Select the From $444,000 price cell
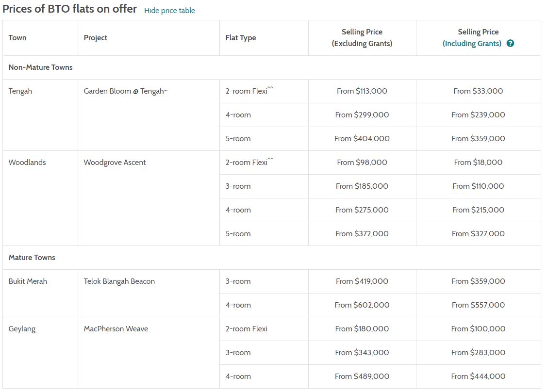Image resolution: width=547 pixels, height=392 pixels. (478, 376)
